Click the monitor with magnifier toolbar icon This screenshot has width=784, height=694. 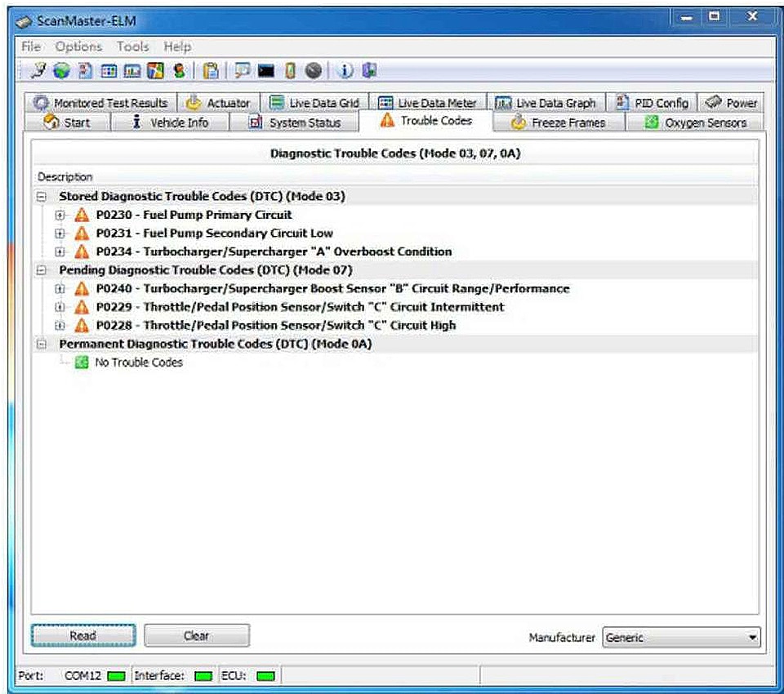click(243, 70)
